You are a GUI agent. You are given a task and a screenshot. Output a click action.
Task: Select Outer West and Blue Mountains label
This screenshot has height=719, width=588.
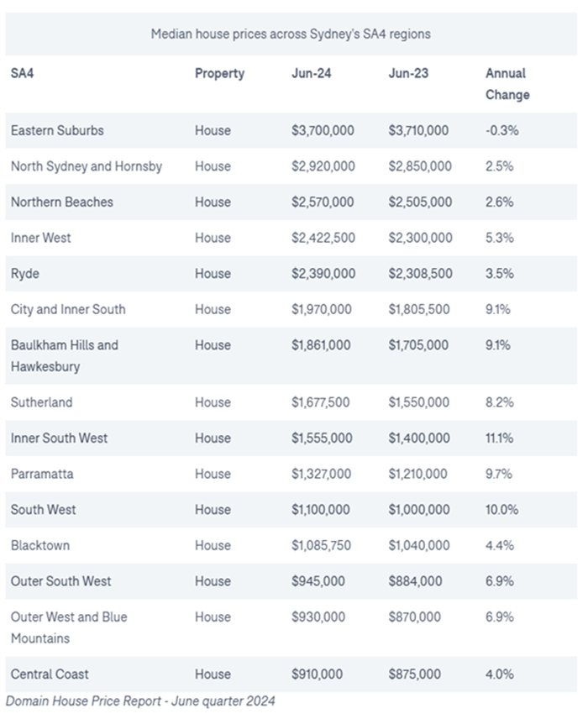point(69,627)
